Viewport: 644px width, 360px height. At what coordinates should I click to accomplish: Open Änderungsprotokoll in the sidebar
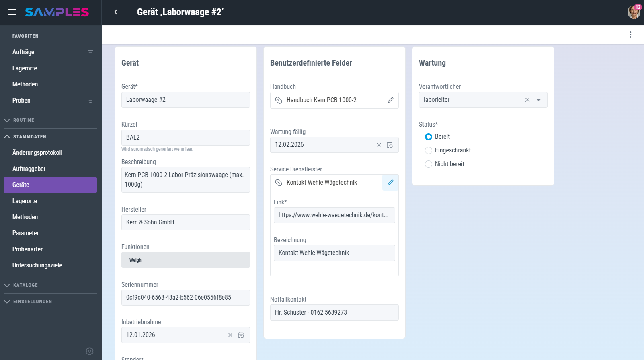pyautogui.click(x=37, y=153)
